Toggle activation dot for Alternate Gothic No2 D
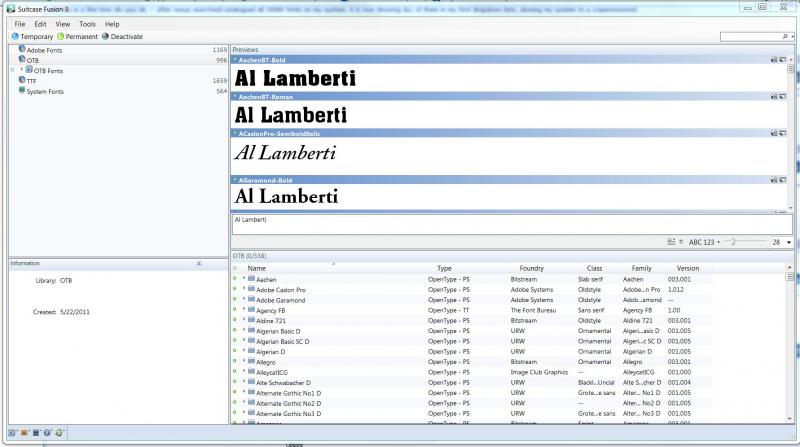800x447 pixels. (x=235, y=403)
